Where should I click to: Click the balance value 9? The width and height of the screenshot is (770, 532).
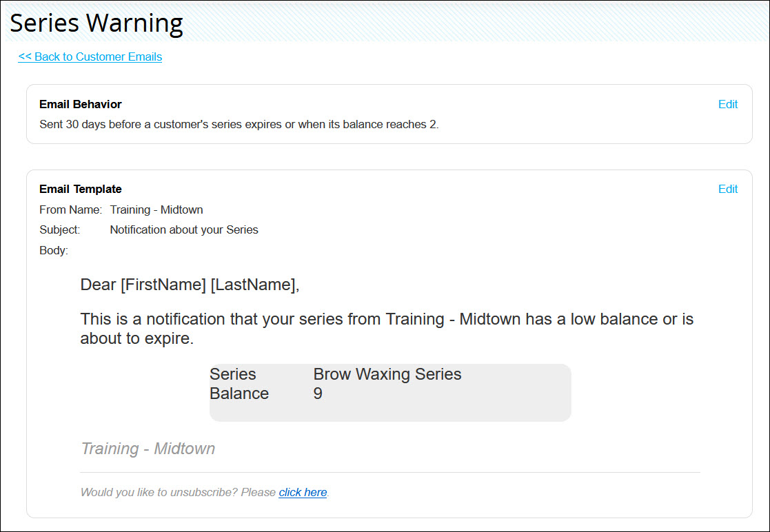(318, 393)
